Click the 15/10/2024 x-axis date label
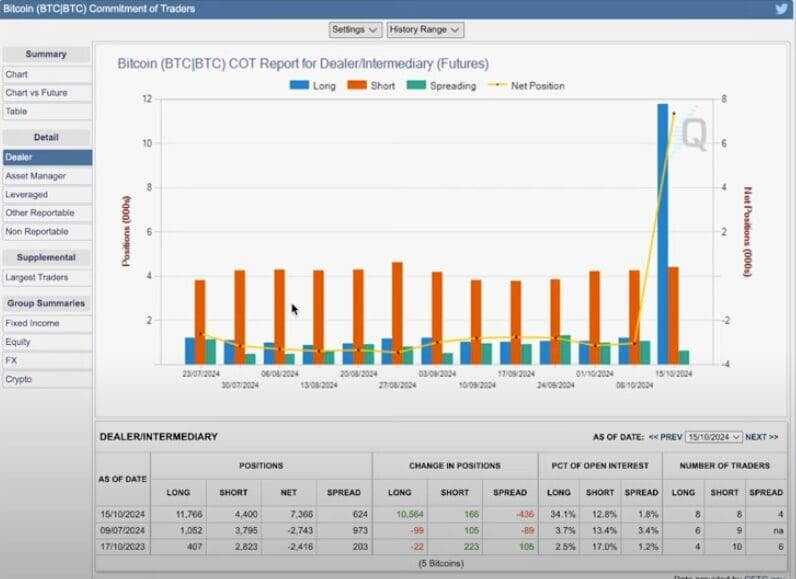 673,374
